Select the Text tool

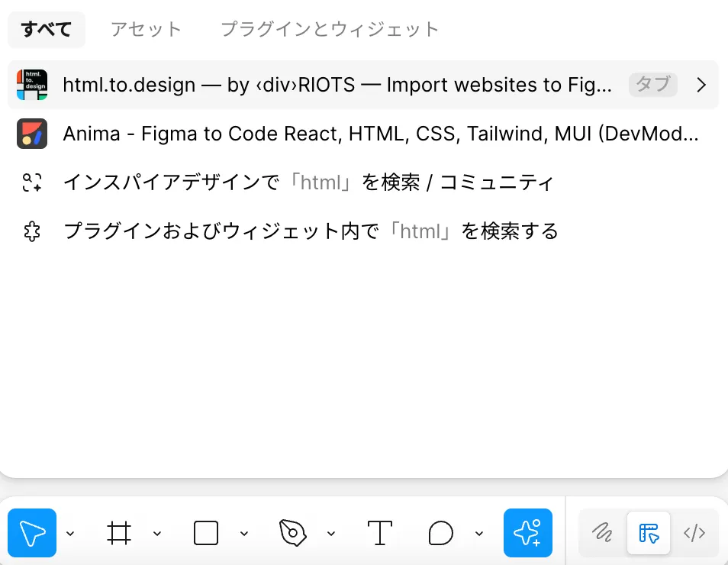pyautogui.click(x=380, y=533)
